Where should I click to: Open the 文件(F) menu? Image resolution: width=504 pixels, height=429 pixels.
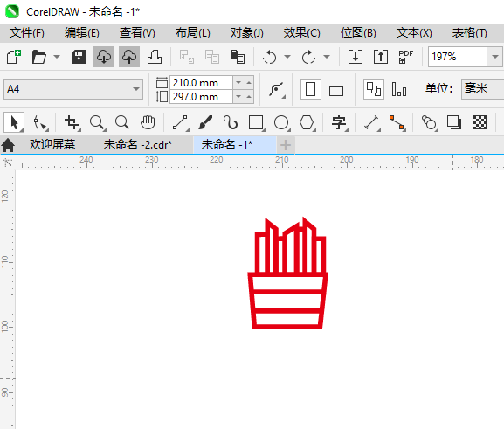pyautogui.click(x=27, y=33)
